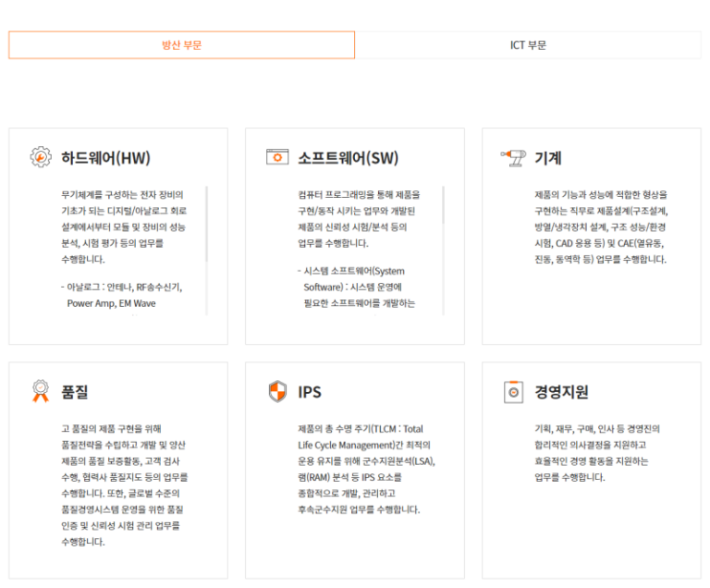The height and width of the screenshot is (588, 710).
Task: Click the 경영지원 description paragraph
Action: click(597, 453)
